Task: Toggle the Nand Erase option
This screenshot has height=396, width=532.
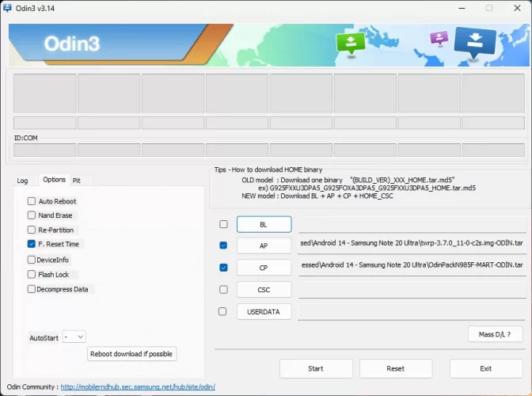Action: tap(32, 215)
